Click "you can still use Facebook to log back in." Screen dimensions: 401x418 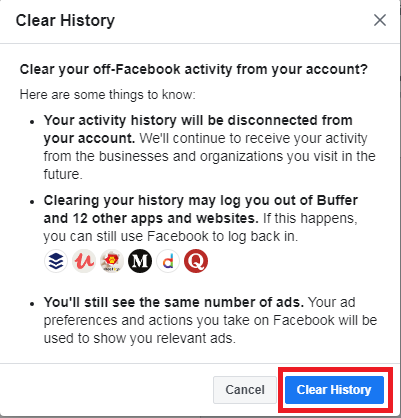tap(171, 237)
